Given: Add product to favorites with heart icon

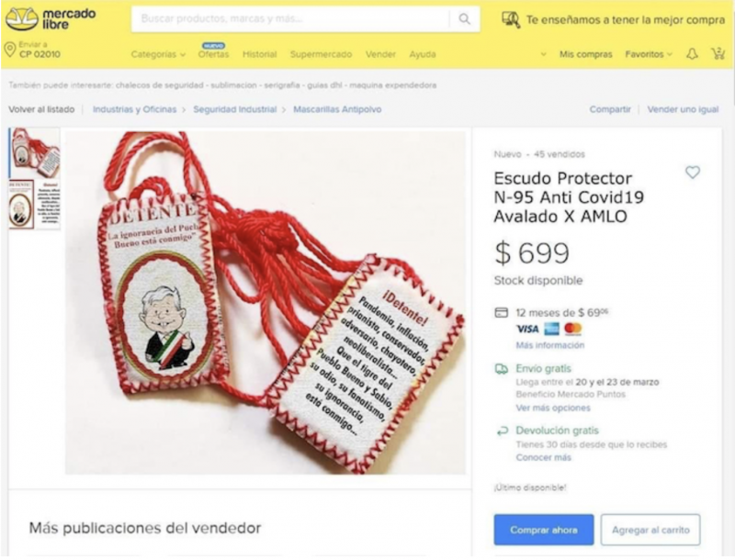Looking at the screenshot, I should [x=693, y=173].
